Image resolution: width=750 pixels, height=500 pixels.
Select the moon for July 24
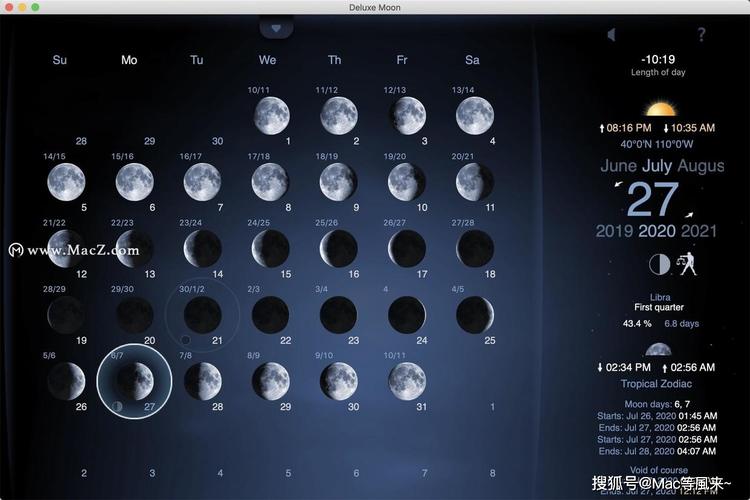pyautogui.click(x=407, y=315)
